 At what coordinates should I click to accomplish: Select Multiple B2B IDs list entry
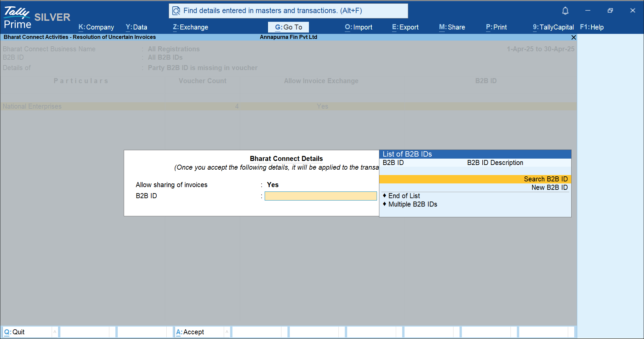(413, 204)
